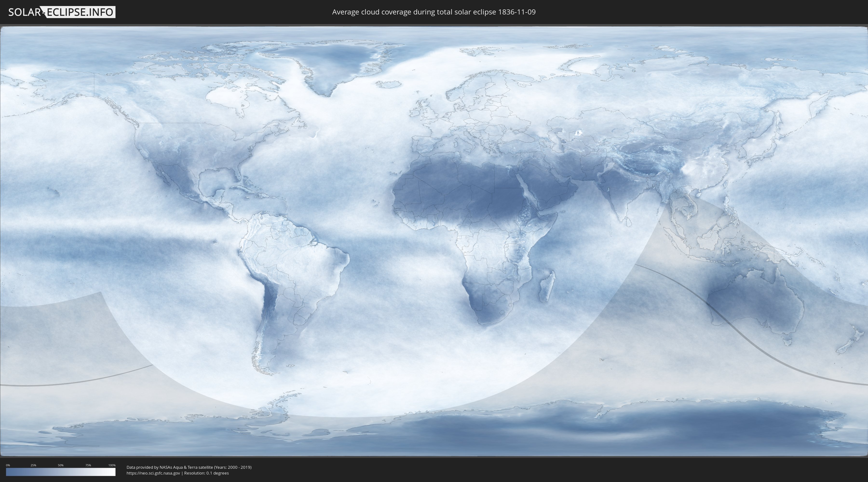Click the 75% legend label

[x=88, y=465]
